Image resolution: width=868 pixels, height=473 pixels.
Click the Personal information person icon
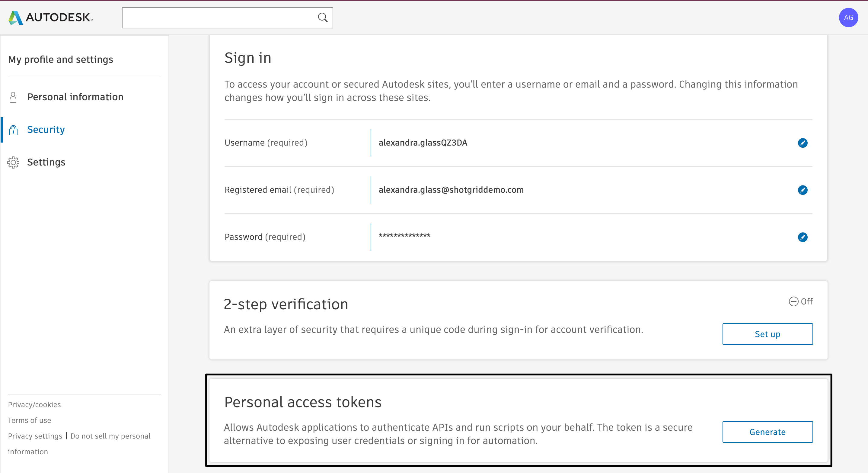(x=13, y=97)
